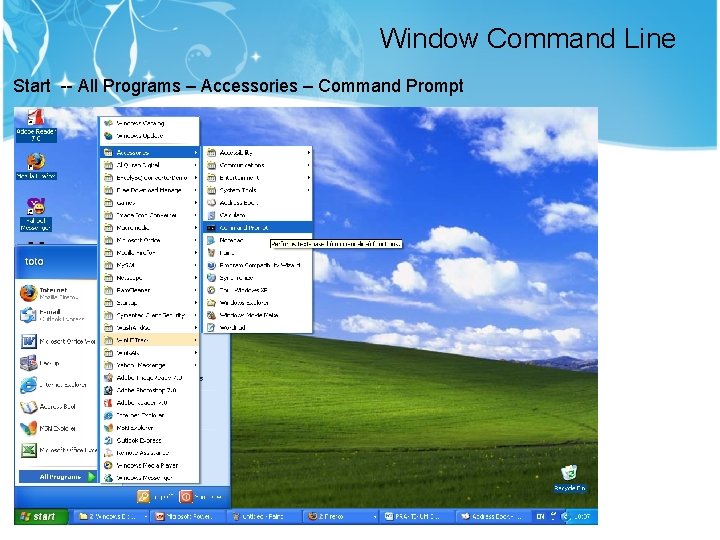The image size is (720, 540).
Task: Click the Paint icon in Accessories
Action: coord(211,253)
